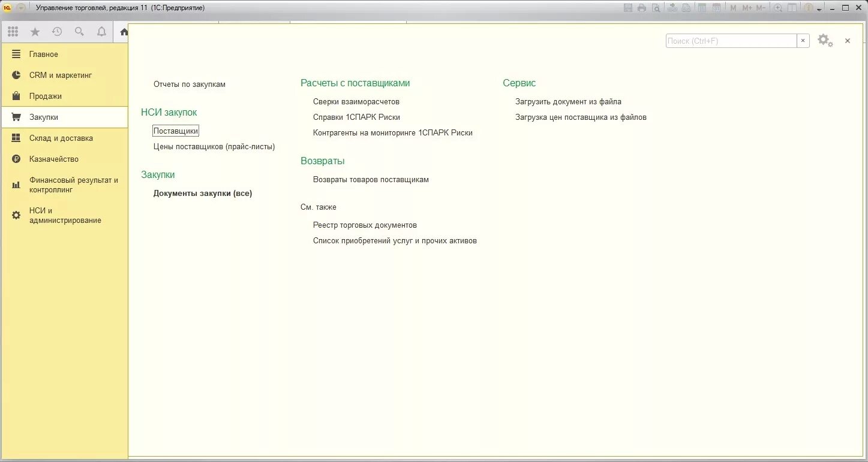The width and height of the screenshot is (868, 462).
Task: Click Загрузить документ из файла
Action: click(x=568, y=102)
